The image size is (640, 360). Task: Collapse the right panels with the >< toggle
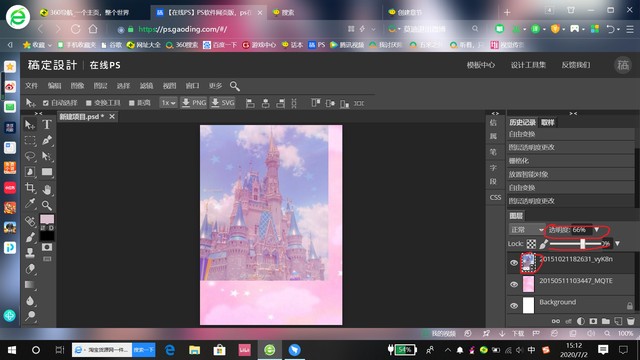(x=573, y=113)
